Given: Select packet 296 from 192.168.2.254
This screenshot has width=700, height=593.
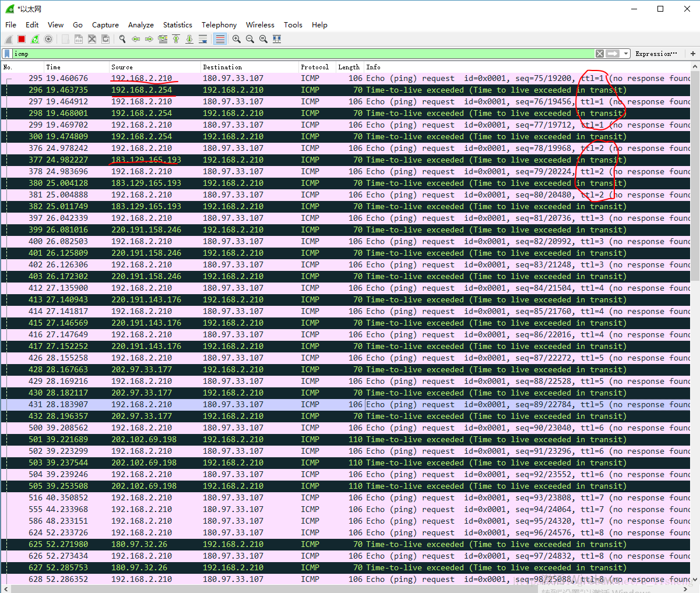Looking at the screenshot, I should (346, 90).
